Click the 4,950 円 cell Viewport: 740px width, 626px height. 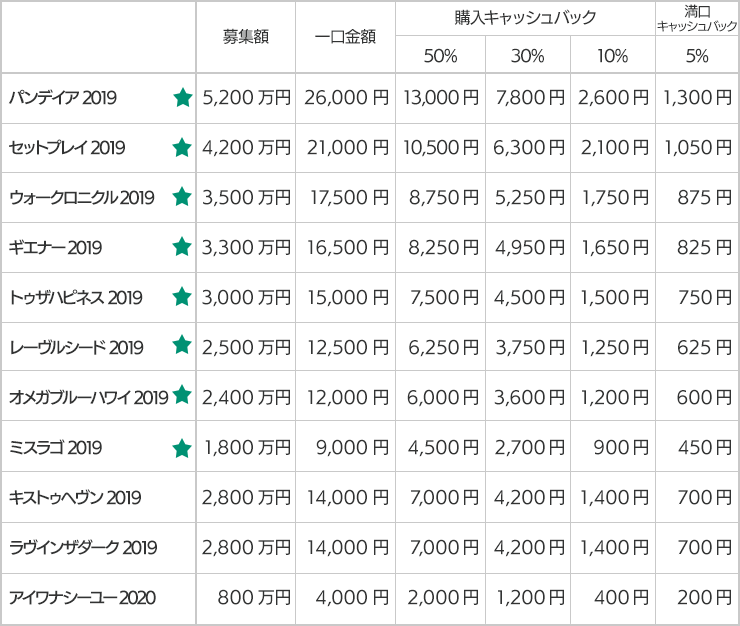(530, 247)
